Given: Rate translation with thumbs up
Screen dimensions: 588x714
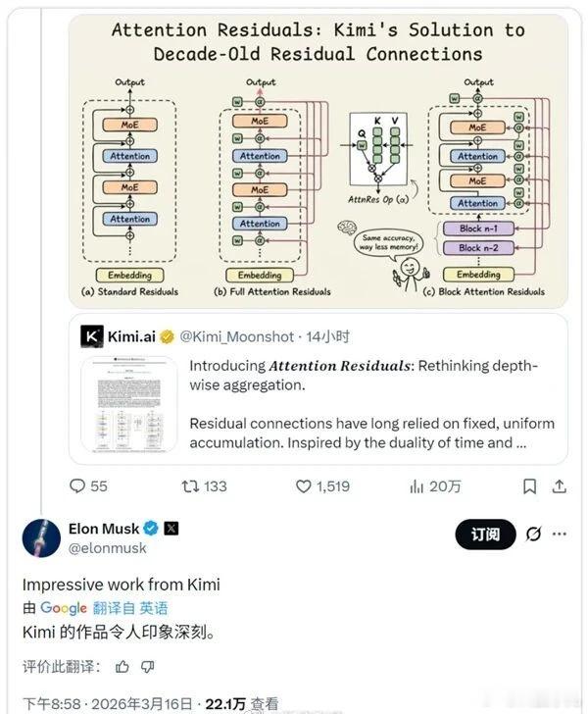Looking at the screenshot, I should [x=122, y=667].
